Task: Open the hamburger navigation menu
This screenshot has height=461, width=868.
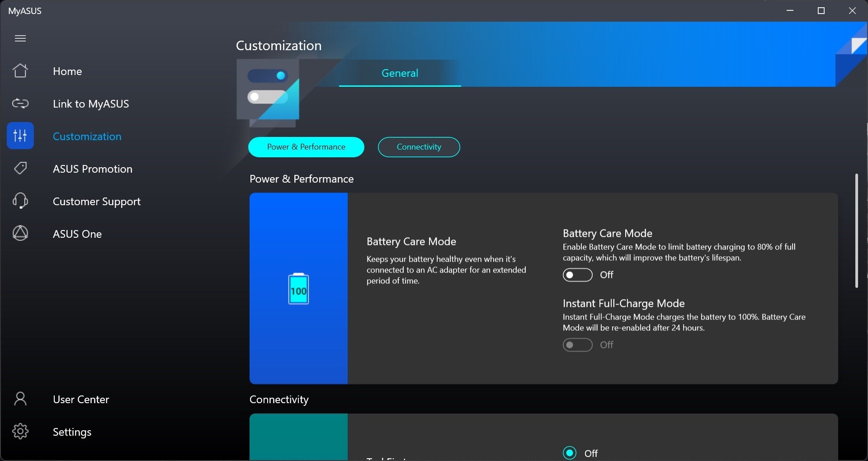Action: pos(20,38)
